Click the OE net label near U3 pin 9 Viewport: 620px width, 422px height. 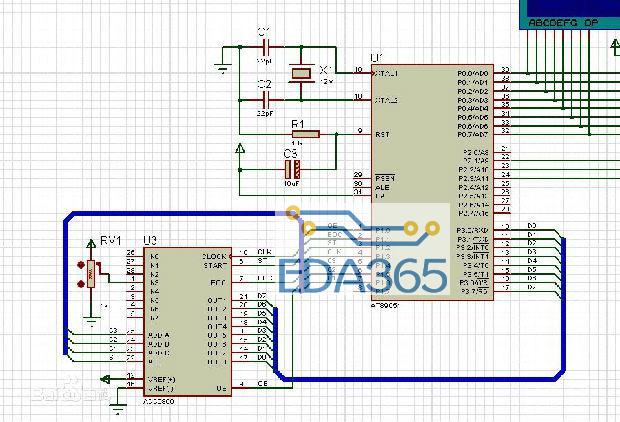[x=263, y=384]
